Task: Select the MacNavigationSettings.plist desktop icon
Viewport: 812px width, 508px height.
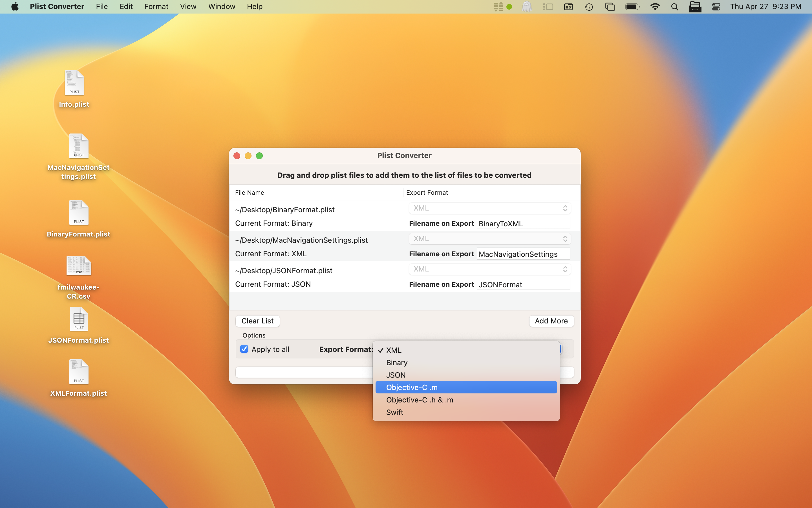Action: tap(78, 146)
